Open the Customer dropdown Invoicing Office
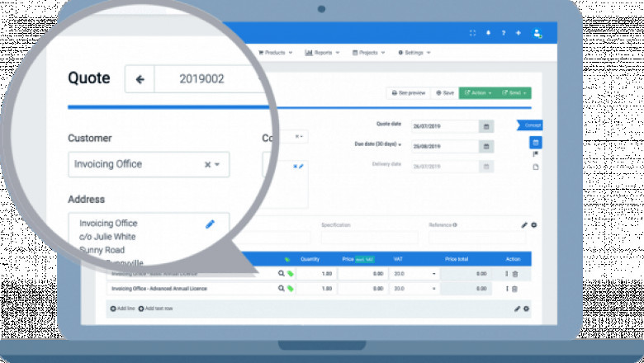This screenshot has width=644, height=363. 149,164
